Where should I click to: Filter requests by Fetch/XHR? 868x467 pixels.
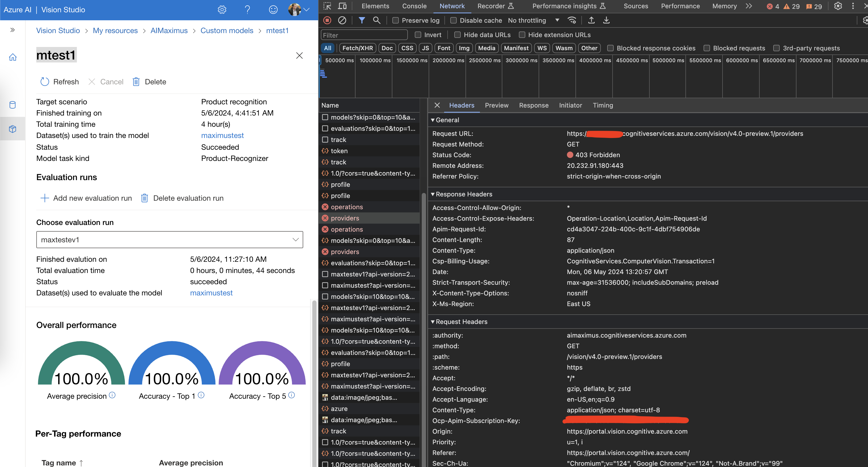click(357, 48)
